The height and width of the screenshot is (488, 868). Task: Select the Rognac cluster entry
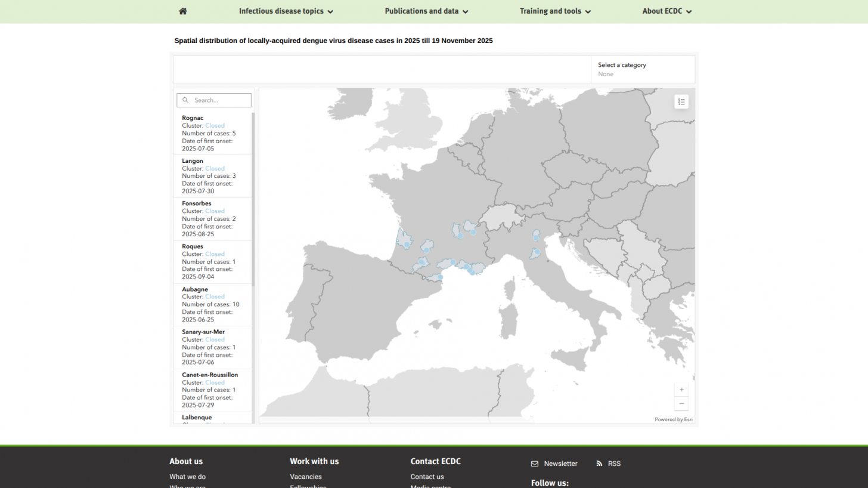click(x=213, y=133)
